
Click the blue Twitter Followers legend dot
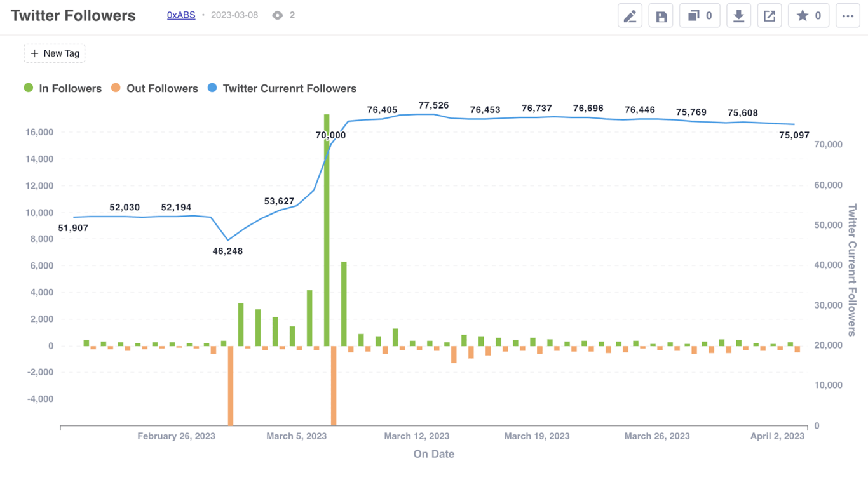[x=213, y=88]
